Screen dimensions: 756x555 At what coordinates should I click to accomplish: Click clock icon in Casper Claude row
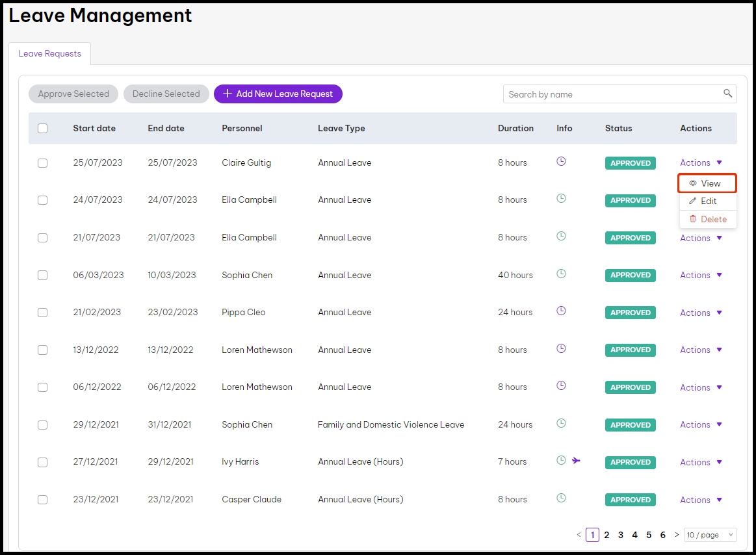click(x=562, y=498)
